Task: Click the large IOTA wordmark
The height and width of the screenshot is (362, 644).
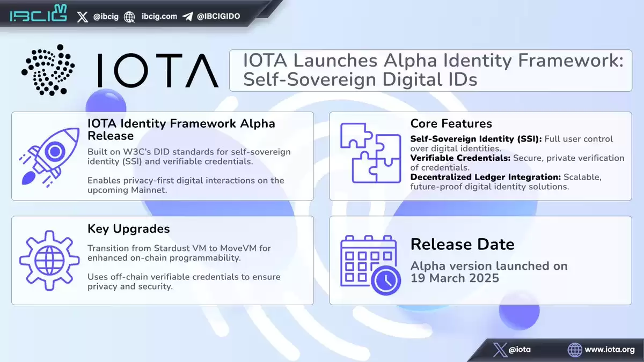Action: point(158,70)
